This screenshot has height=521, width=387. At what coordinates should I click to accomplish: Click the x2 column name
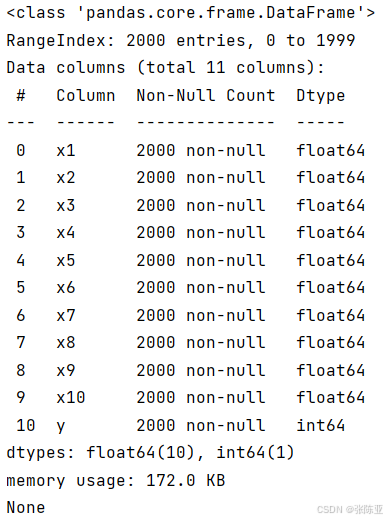click(x=66, y=177)
